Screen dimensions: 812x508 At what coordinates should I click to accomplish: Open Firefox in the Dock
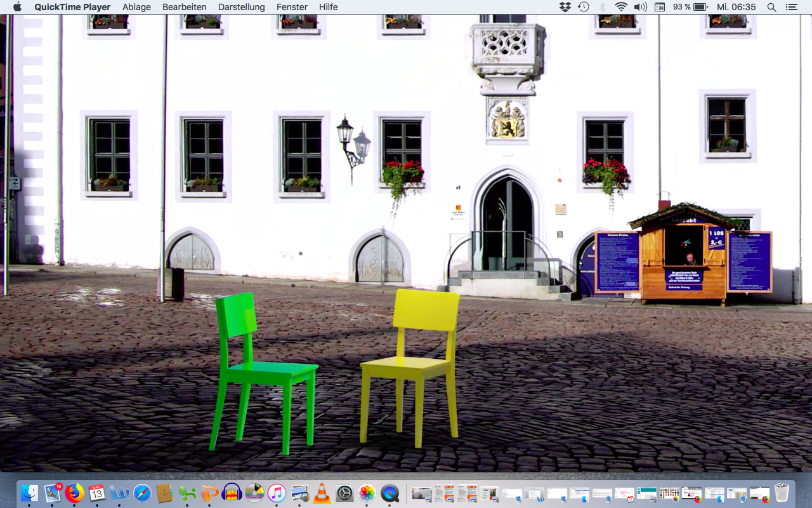tap(75, 493)
